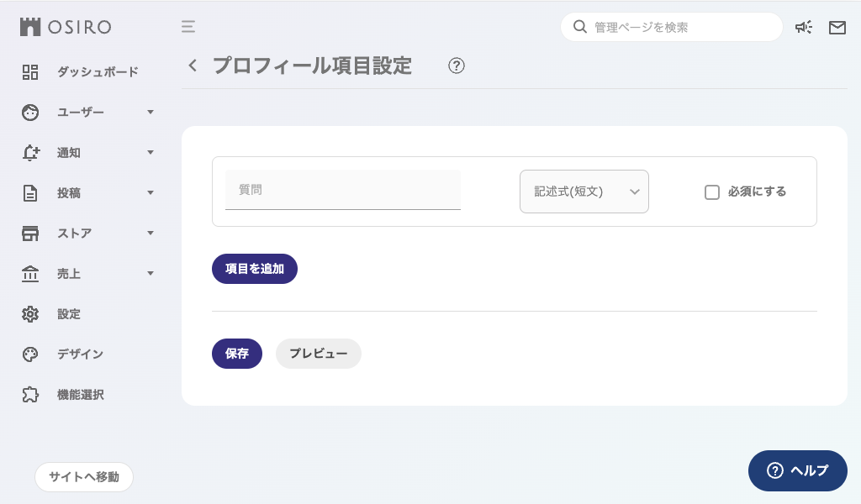Viewport: 861px width, 504px height.
Task: Click the puzzle piece feature icon
Action: click(x=30, y=394)
